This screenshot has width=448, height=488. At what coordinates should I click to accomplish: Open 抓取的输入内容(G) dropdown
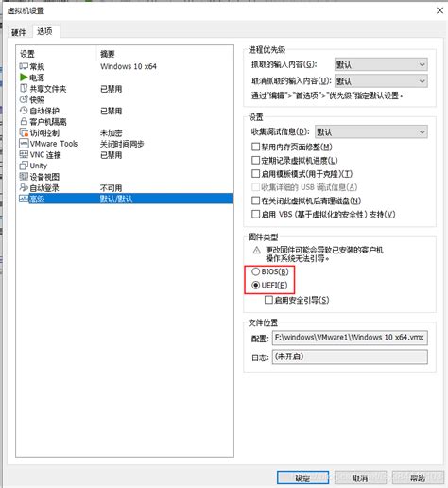(381, 64)
